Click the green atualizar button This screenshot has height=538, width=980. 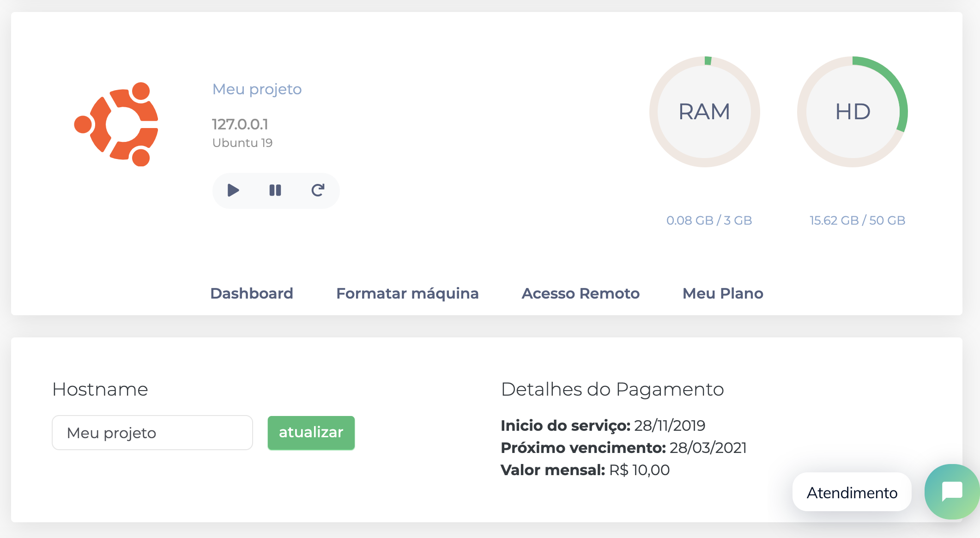point(311,433)
